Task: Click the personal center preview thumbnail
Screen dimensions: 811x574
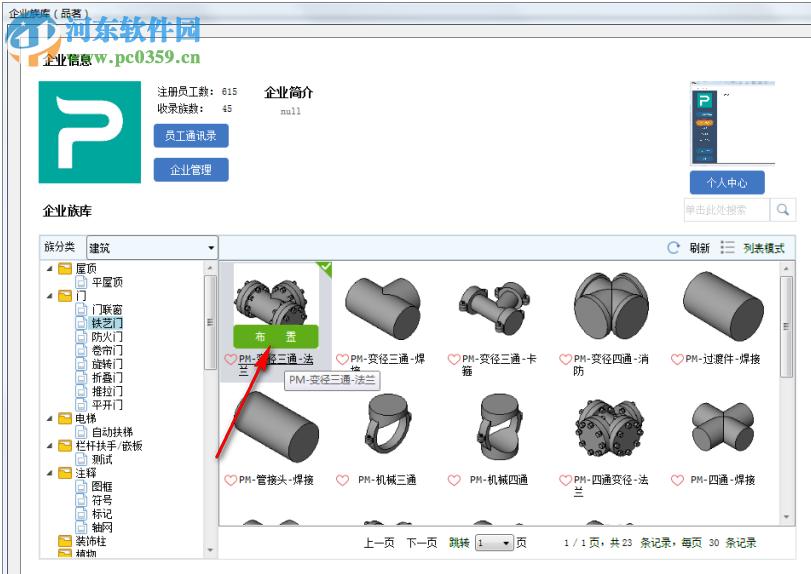Action: [x=732, y=124]
